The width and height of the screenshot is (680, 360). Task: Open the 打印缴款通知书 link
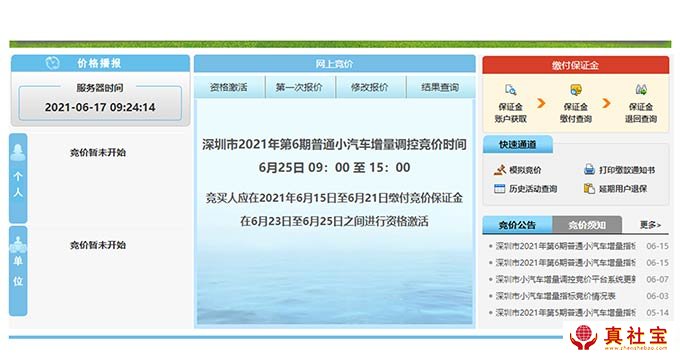click(x=627, y=170)
